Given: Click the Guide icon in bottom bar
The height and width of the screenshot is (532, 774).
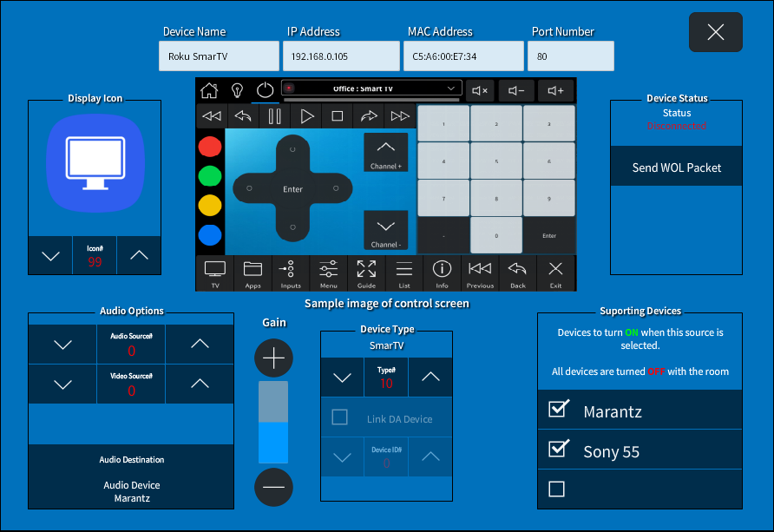Looking at the screenshot, I should [366, 273].
